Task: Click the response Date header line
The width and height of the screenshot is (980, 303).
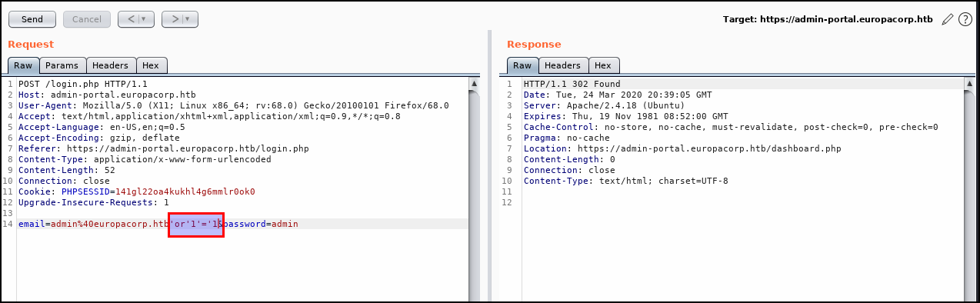Action: (618, 95)
